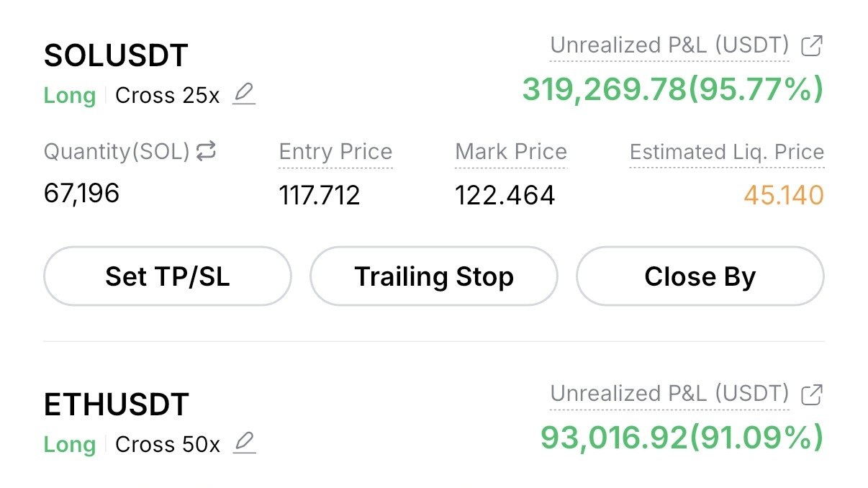Select the Cross 50x margin mode text
The height and width of the screenshot is (488, 868).
coord(168,444)
